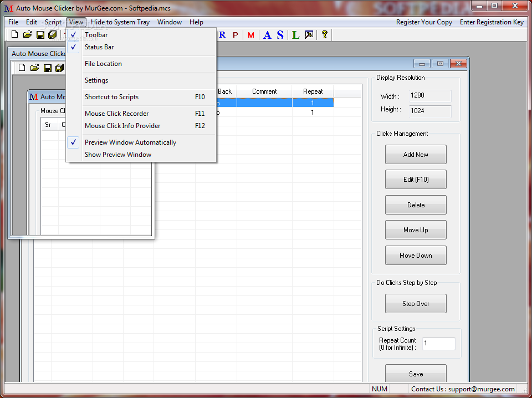Click Save All icon in the inner child window toolbar
The image size is (532, 398).
pyautogui.click(x=60, y=68)
